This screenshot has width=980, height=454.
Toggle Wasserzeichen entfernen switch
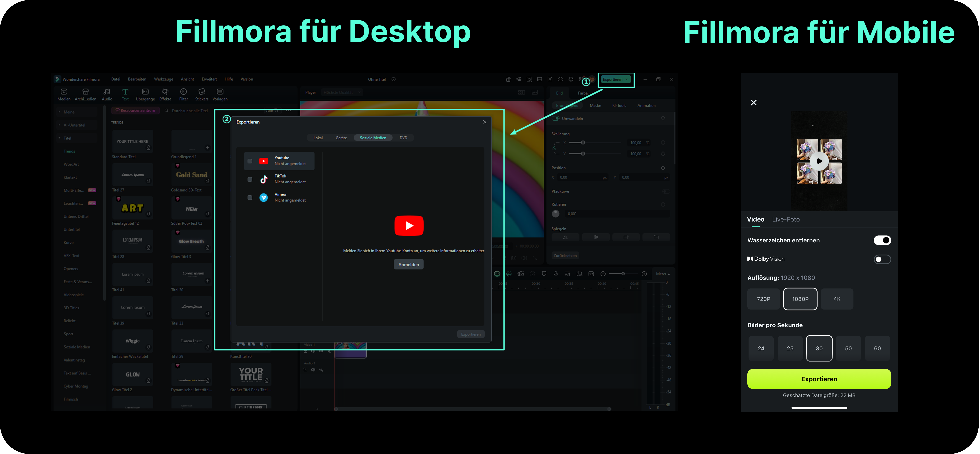[x=882, y=240]
